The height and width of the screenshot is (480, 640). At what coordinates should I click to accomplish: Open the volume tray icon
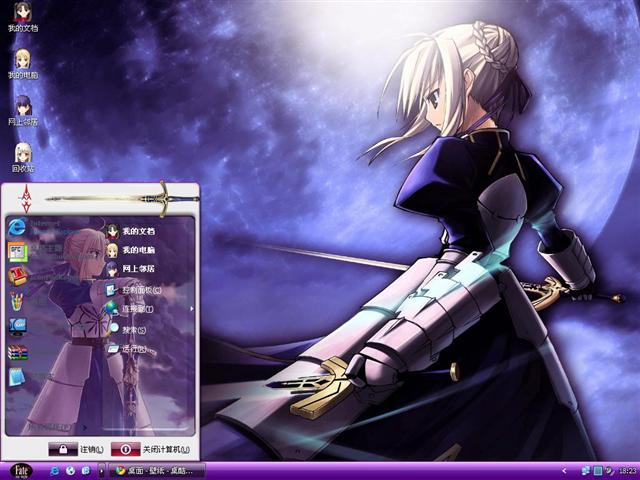609,471
